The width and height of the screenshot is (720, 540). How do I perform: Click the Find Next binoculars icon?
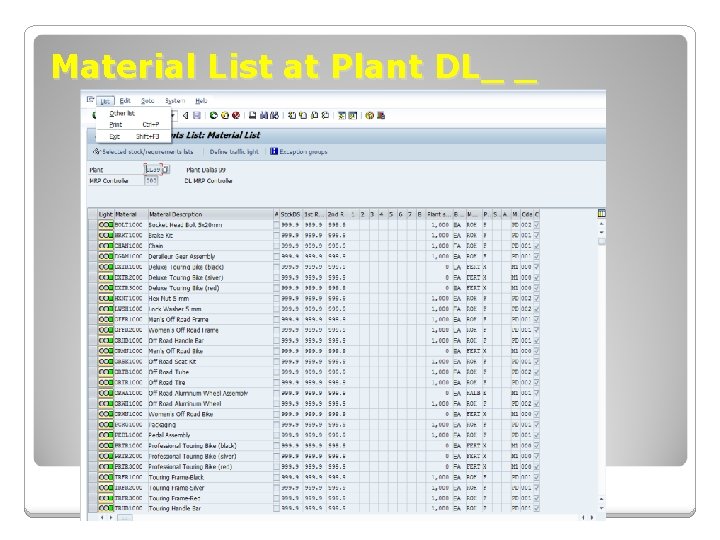[274, 116]
